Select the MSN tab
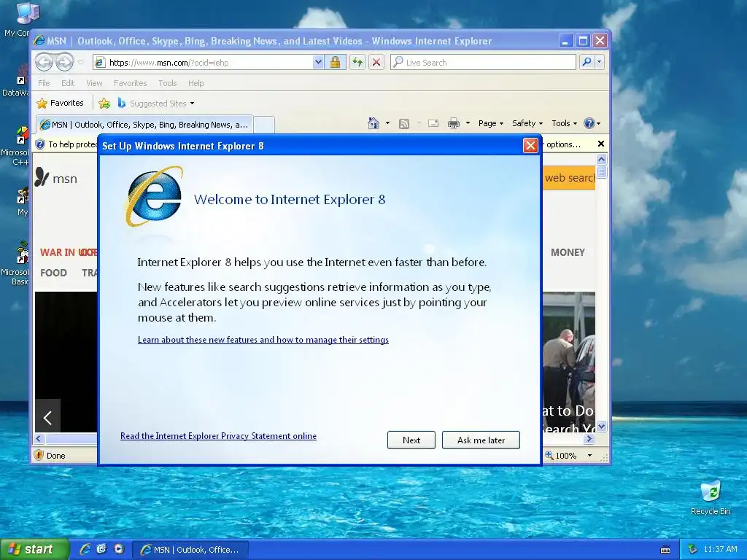 (144, 124)
